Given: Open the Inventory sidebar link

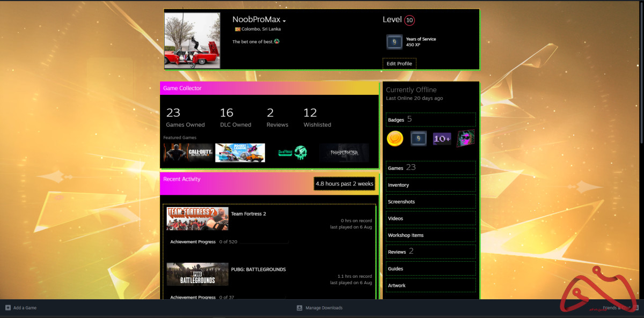Looking at the screenshot, I should click(x=431, y=184).
